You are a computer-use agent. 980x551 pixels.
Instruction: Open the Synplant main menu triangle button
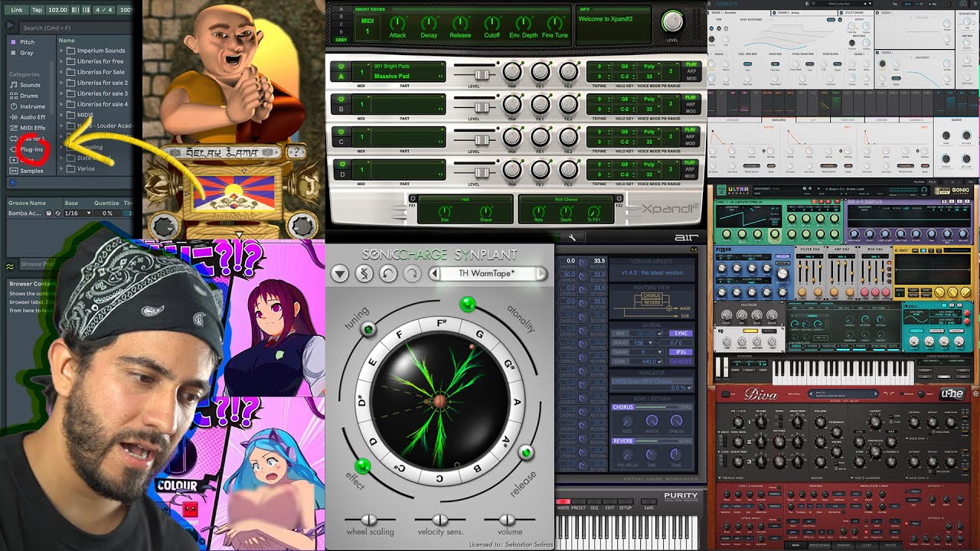[x=340, y=273]
